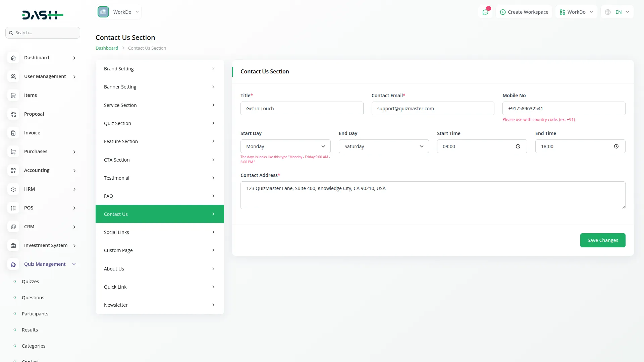The width and height of the screenshot is (644, 362).
Task: Click the Dashboard home icon in sidebar
Action: pyautogui.click(x=13, y=58)
